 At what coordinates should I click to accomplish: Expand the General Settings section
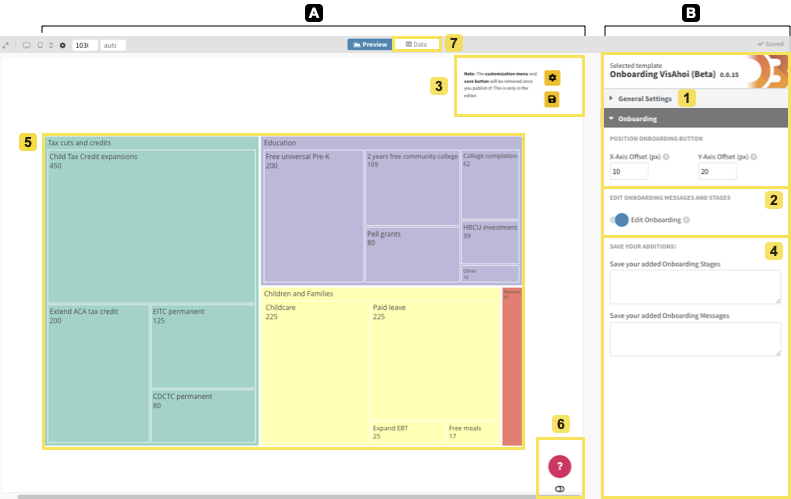645,99
